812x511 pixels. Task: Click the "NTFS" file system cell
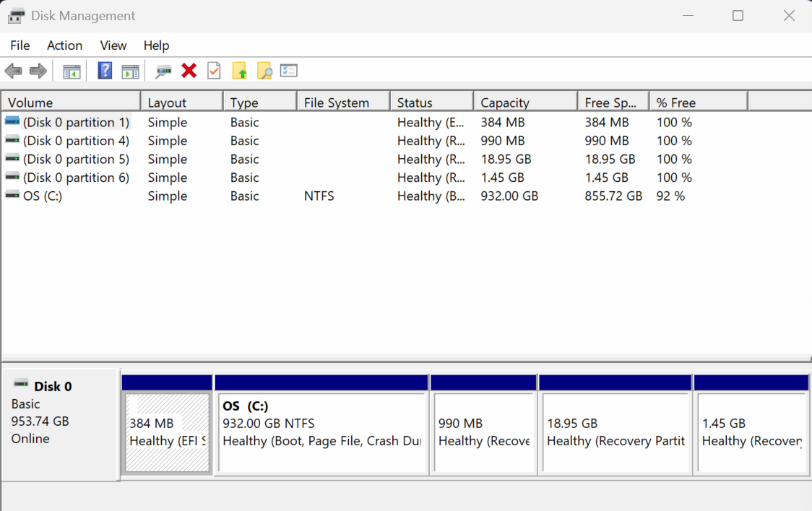click(x=319, y=196)
